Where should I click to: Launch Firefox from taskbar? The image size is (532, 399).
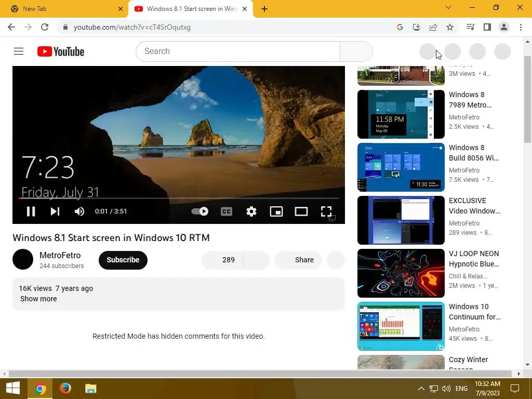tap(65, 388)
